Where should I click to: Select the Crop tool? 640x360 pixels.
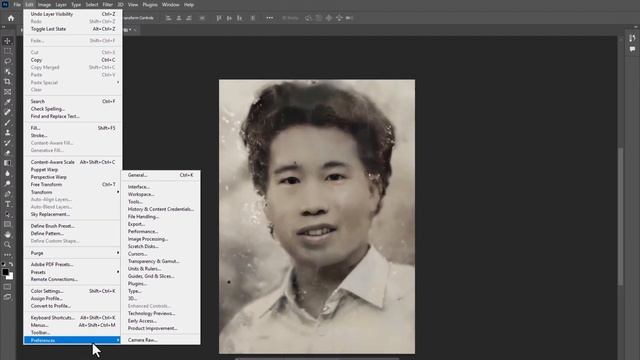tap(7, 82)
